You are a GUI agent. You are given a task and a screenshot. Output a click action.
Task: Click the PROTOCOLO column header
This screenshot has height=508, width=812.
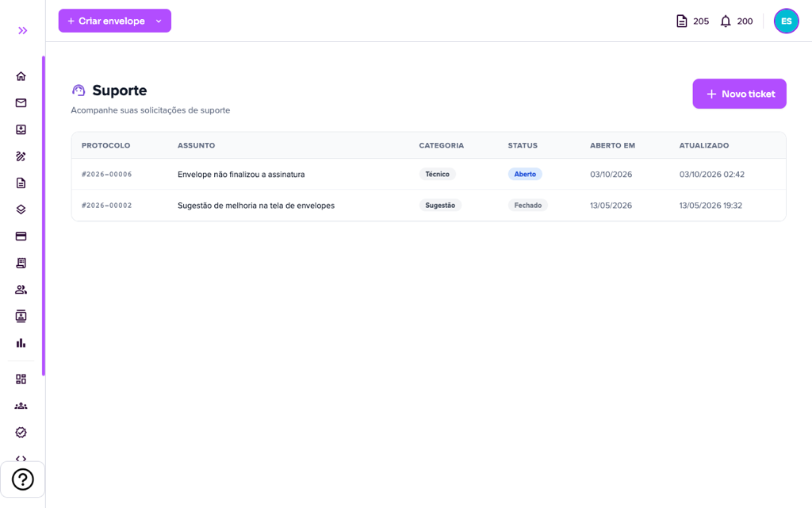pyautogui.click(x=105, y=146)
